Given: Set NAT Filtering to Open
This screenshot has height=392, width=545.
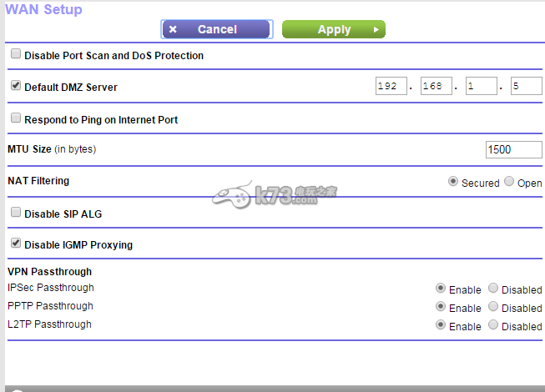Looking at the screenshot, I should coord(509,181).
